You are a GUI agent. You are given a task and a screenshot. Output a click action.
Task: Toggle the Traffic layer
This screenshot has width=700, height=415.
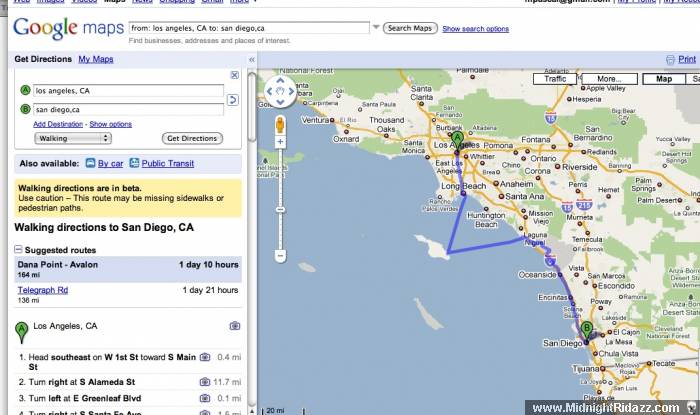pyautogui.click(x=555, y=79)
